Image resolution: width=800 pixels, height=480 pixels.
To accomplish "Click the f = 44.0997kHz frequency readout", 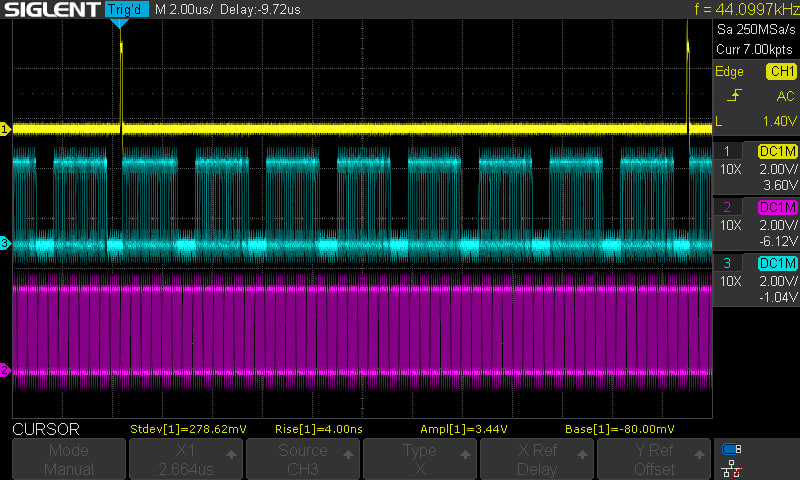I will click(x=747, y=9).
